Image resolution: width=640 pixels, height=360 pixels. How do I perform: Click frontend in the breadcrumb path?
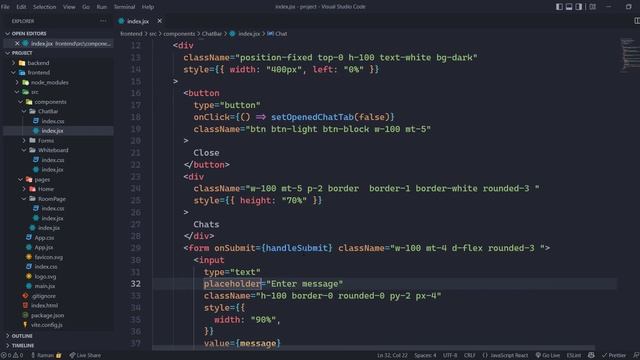(131, 34)
